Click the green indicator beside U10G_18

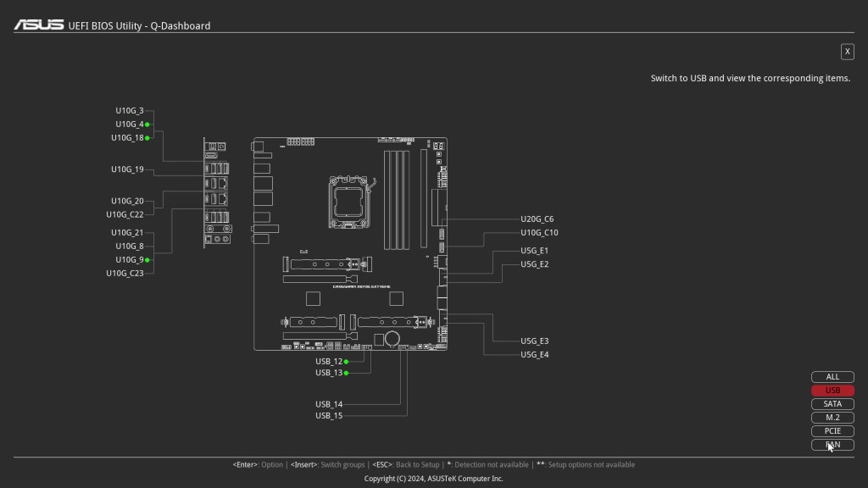pos(147,138)
